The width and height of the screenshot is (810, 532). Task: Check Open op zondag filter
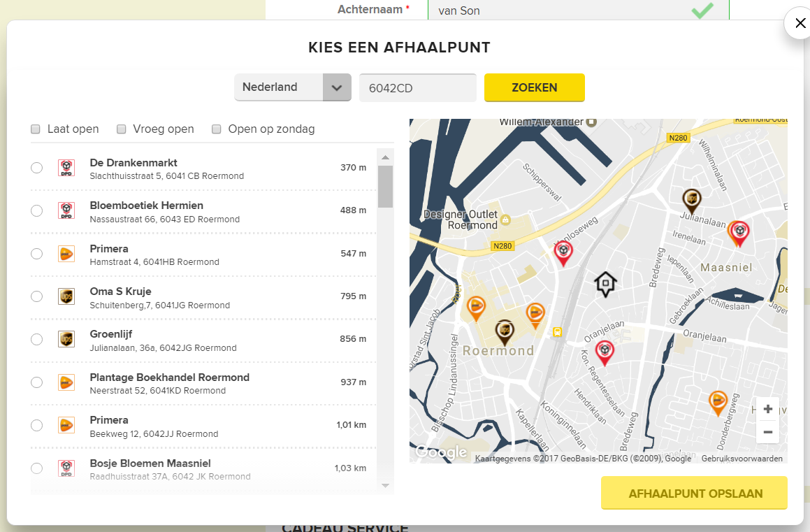click(217, 129)
